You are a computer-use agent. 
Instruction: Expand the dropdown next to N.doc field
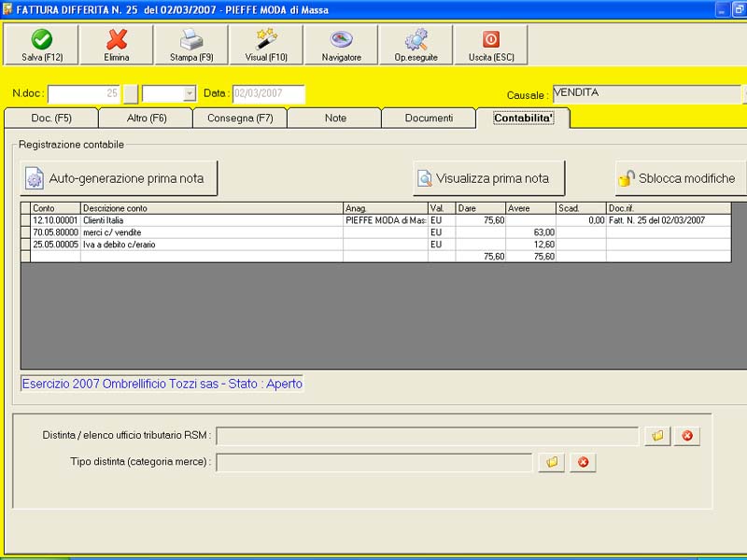190,93
